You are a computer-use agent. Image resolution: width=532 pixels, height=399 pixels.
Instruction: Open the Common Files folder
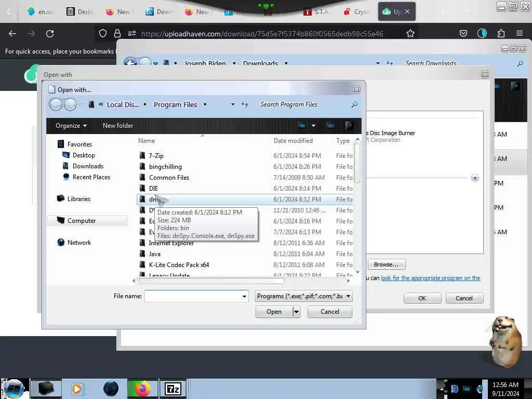(x=169, y=178)
